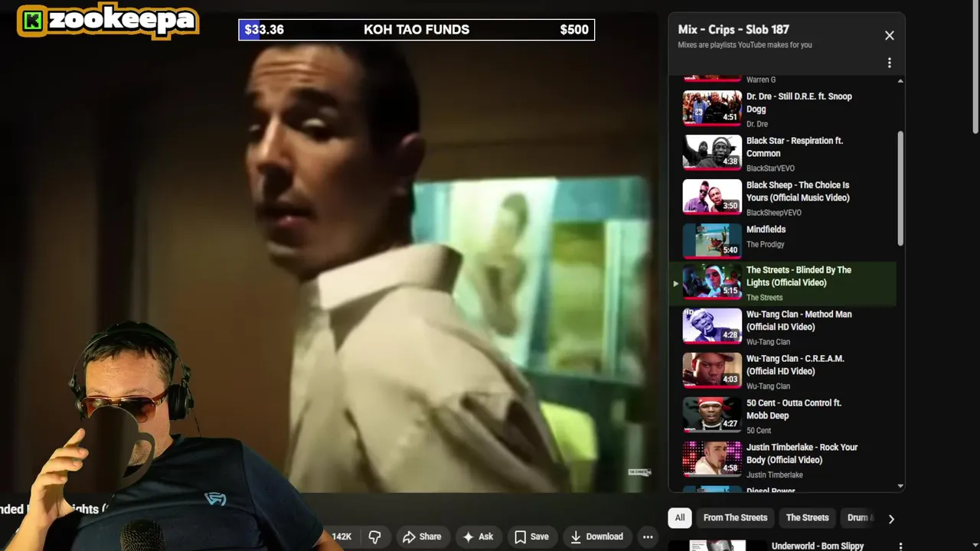The image size is (980, 551).
Task: Click 'Underworld - Born Slippy' recommended video
Action: point(817,546)
